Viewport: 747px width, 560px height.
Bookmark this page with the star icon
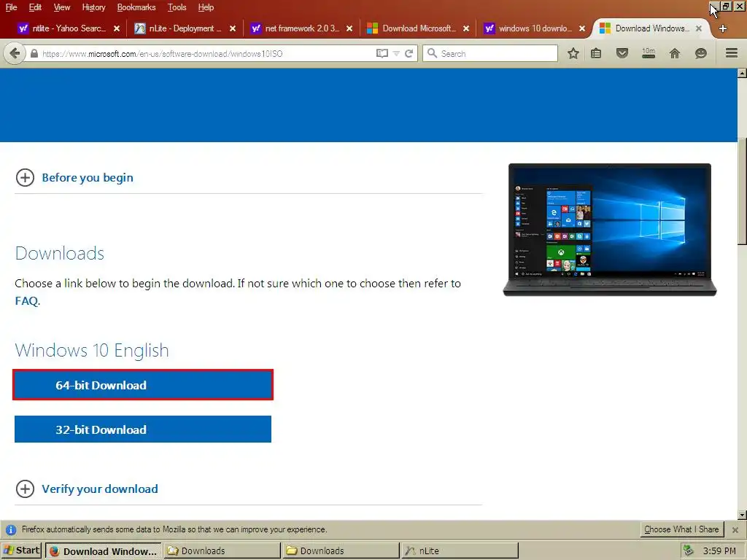coord(573,53)
